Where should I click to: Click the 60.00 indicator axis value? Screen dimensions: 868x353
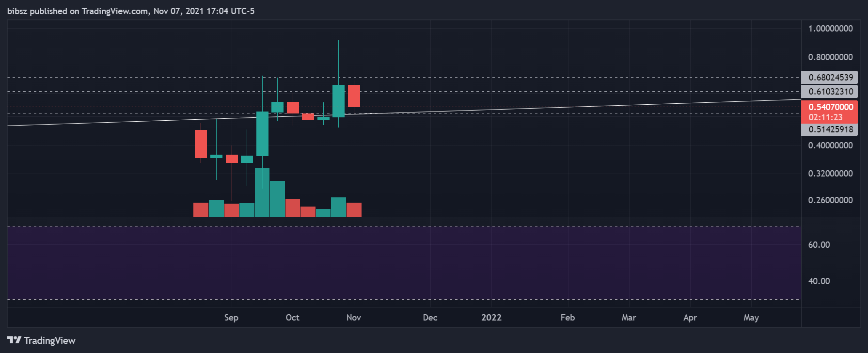coord(819,245)
